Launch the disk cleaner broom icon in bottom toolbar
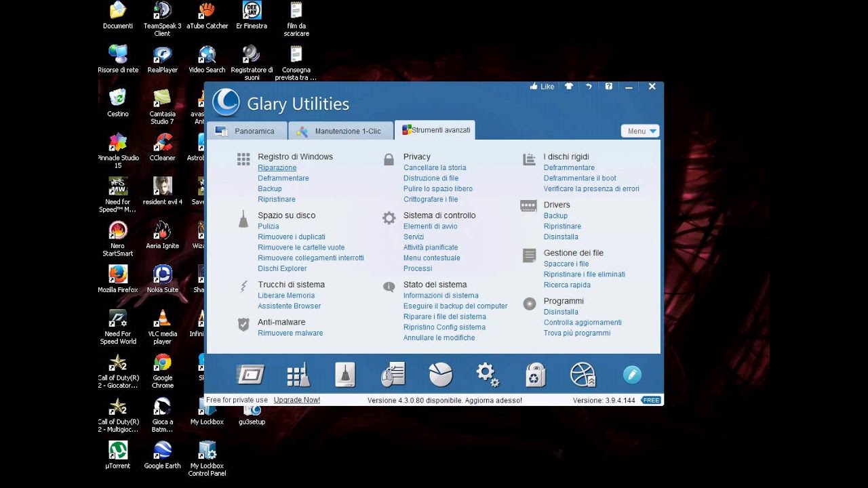Viewport: 868px width, 488px height. point(345,374)
